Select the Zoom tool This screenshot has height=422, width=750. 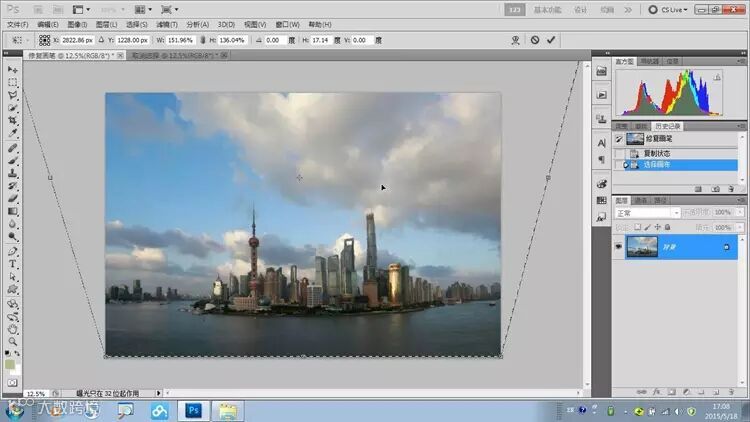(x=12, y=342)
